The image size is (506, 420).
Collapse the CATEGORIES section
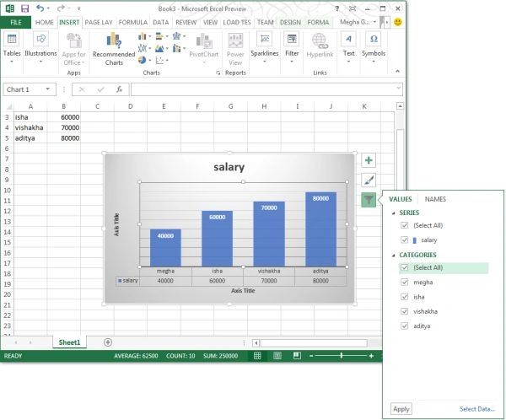click(x=393, y=256)
